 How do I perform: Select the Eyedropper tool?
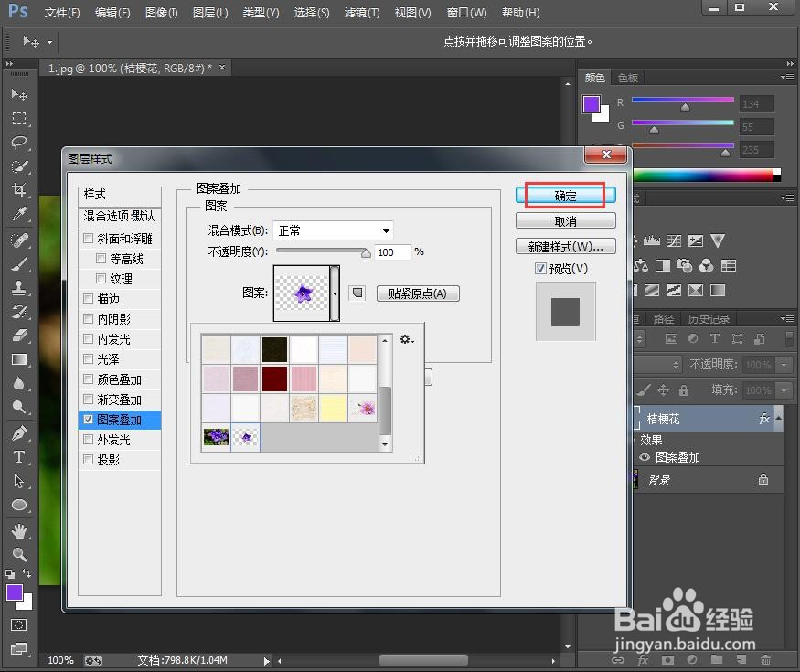click(x=19, y=213)
